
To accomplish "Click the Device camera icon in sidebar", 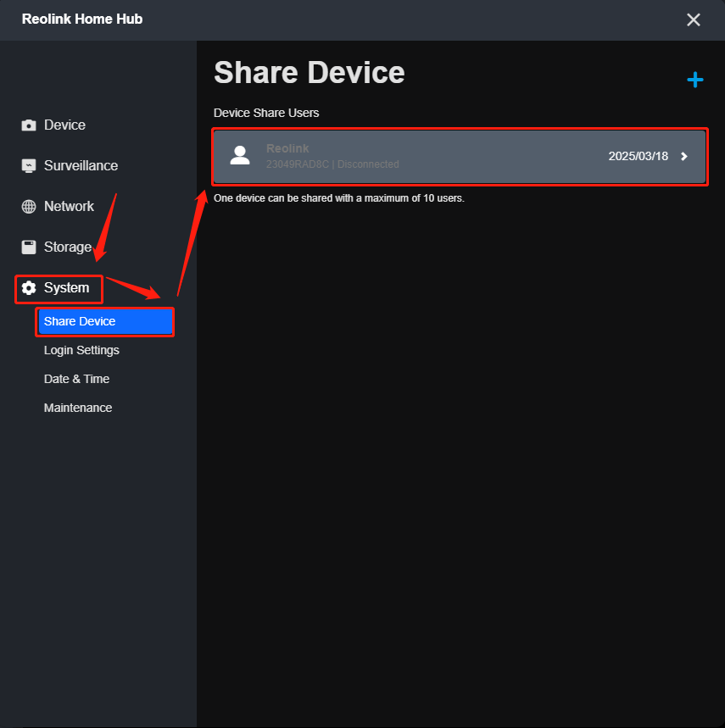I will click(29, 125).
